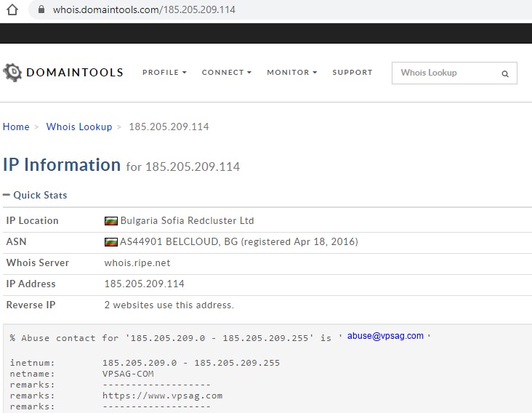The width and height of the screenshot is (532, 413).
Task: Click remarks URL https://www.vpsag.com
Action: pyautogui.click(x=163, y=396)
